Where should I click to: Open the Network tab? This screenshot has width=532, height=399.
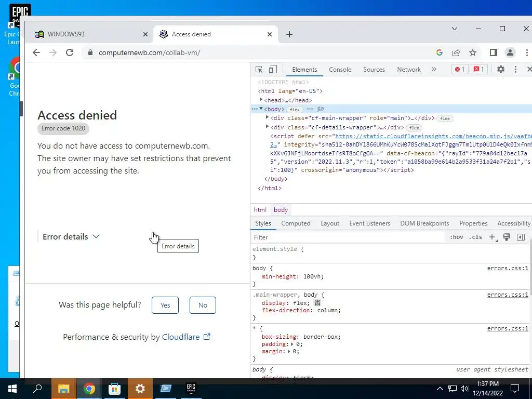[x=409, y=70]
